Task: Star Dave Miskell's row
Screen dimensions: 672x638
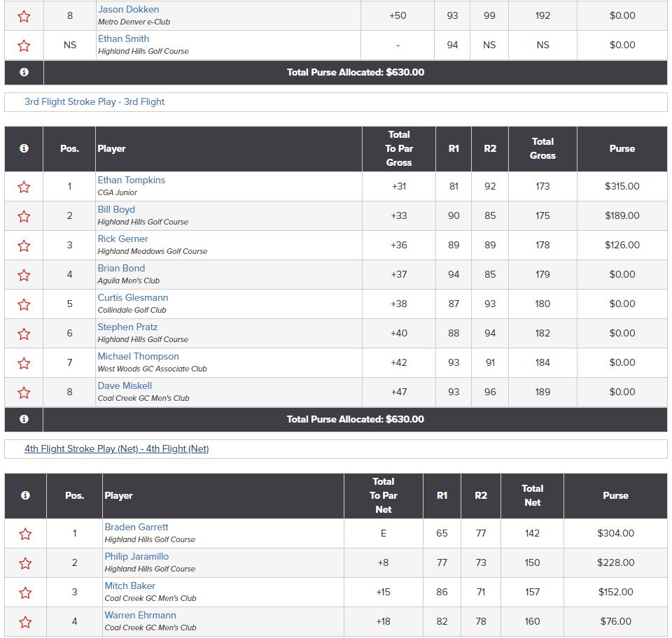Action: (24, 392)
